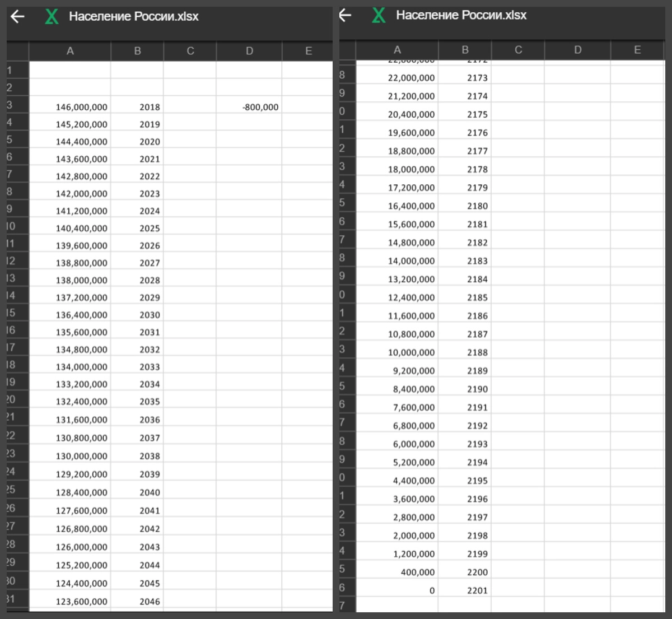This screenshot has width=672, height=619.
Task: Select the file title in the right panel header
Action: 461,15
